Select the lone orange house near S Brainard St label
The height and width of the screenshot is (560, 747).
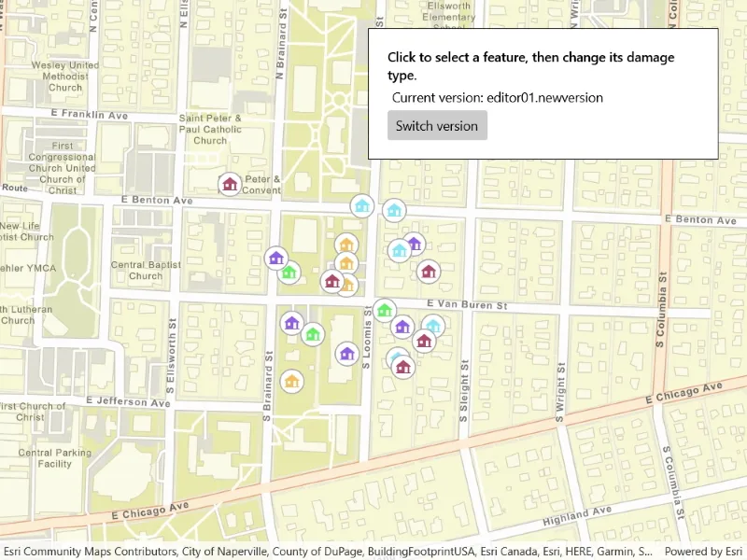pyautogui.click(x=291, y=382)
